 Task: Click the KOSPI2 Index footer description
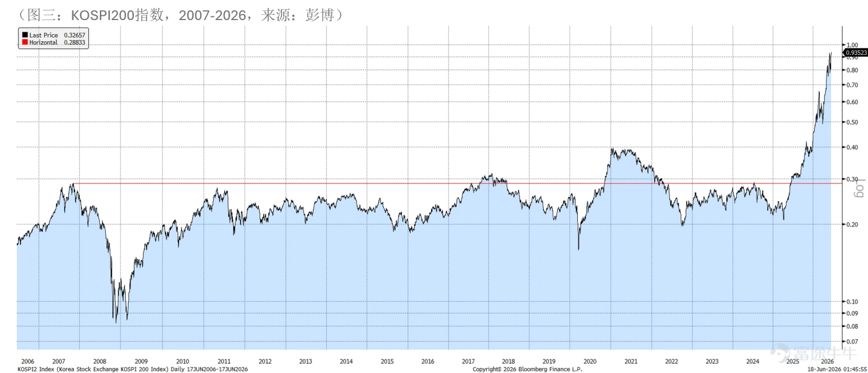(x=132, y=369)
